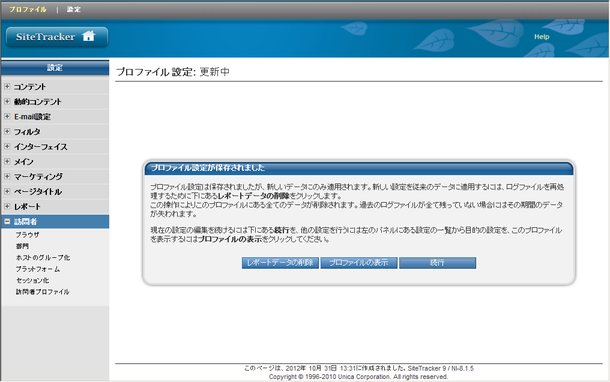The width and height of the screenshot is (610, 382).
Task: Collapse the 訪問者 minus icon
Action: (7, 221)
